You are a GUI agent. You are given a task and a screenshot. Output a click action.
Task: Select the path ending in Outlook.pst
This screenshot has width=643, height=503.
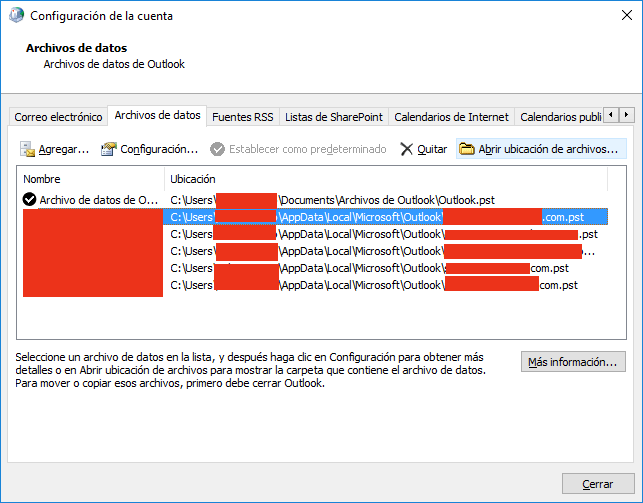coord(333,200)
